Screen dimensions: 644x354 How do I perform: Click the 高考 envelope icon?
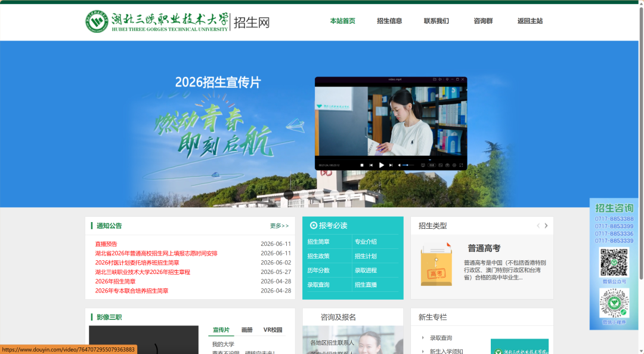[436, 264]
